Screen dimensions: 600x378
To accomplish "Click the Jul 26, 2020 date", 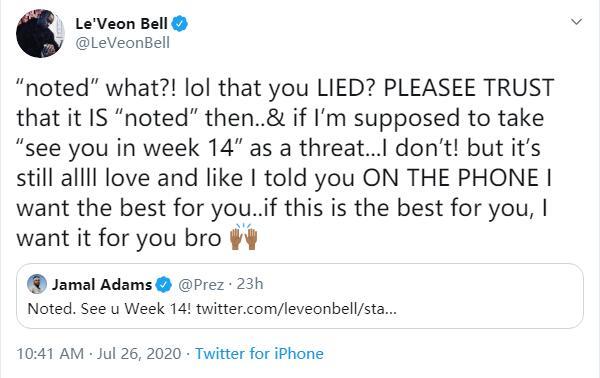I will pos(139,354).
